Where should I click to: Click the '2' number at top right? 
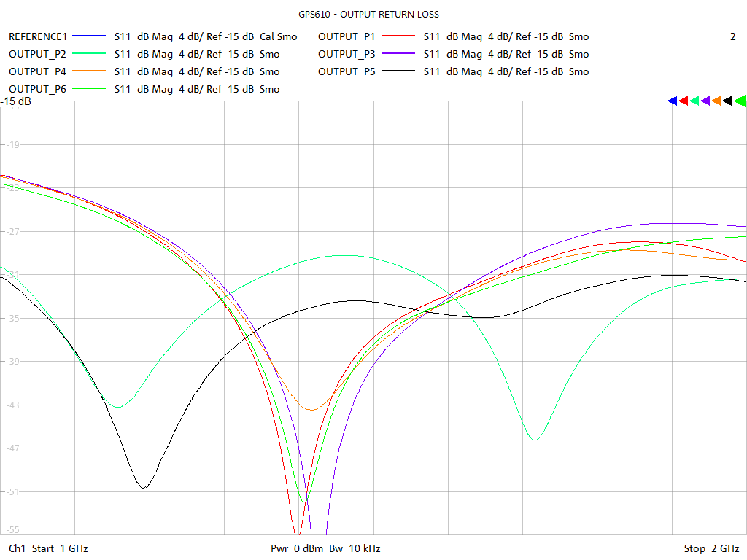coord(732,36)
